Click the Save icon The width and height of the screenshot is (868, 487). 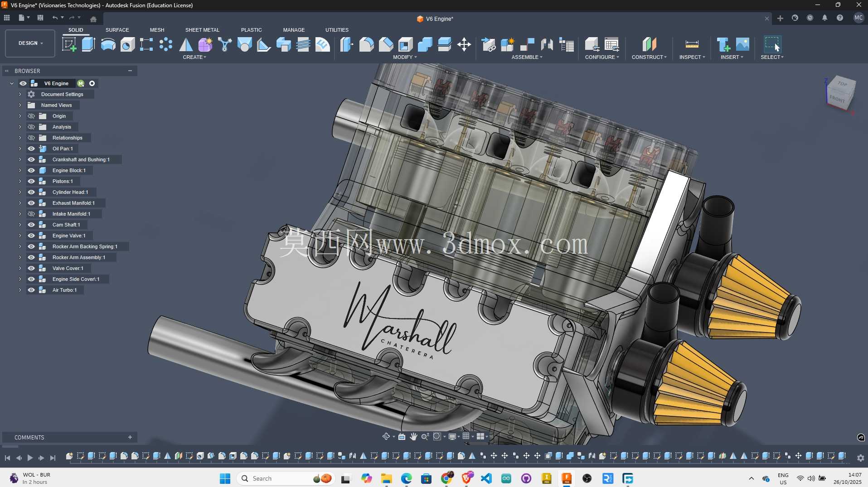point(40,18)
